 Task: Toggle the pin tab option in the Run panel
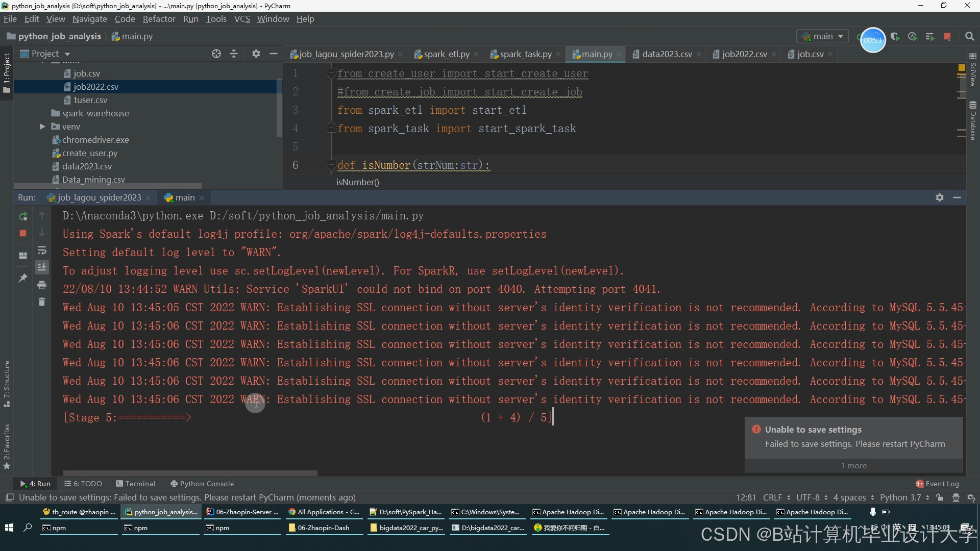[23, 278]
